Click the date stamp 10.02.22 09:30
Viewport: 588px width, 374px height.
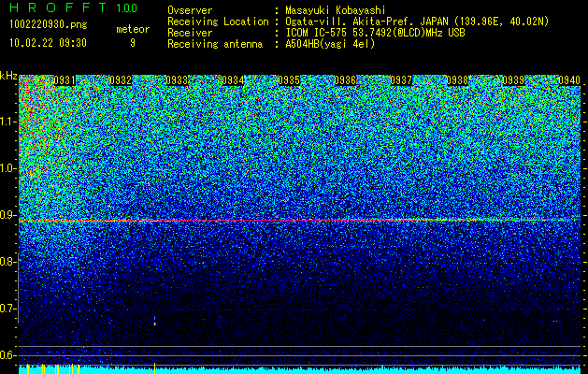pyautogui.click(x=48, y=43)
